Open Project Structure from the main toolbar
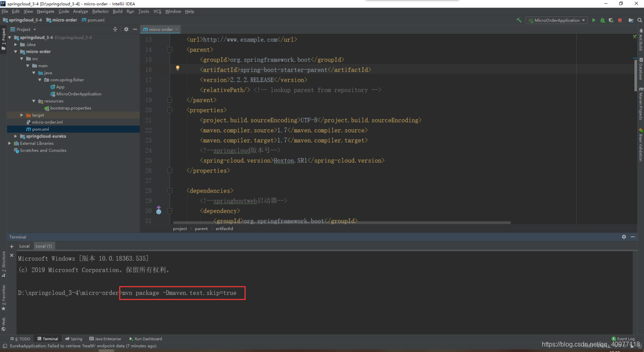 click(631, 20)
